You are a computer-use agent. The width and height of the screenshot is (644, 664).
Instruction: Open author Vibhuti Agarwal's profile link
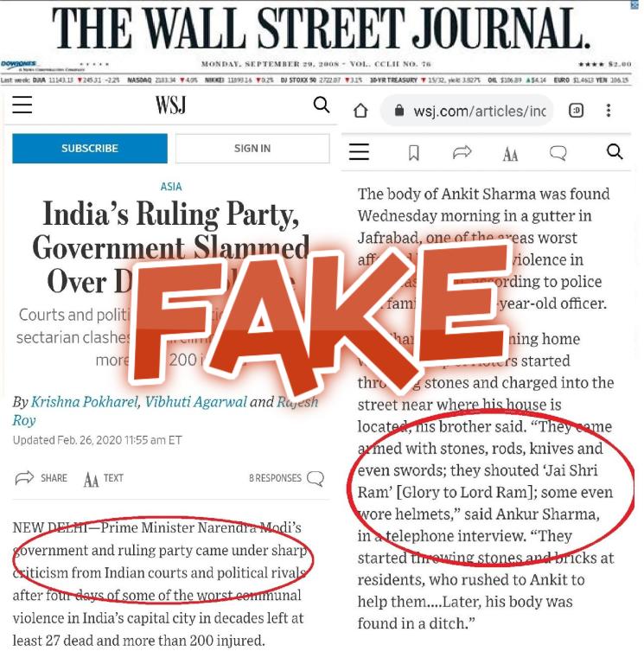coord(195,401)
